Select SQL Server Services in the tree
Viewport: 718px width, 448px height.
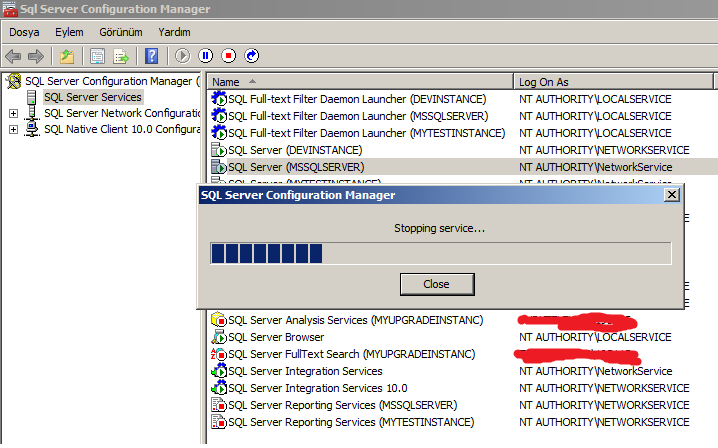point(93,97)
